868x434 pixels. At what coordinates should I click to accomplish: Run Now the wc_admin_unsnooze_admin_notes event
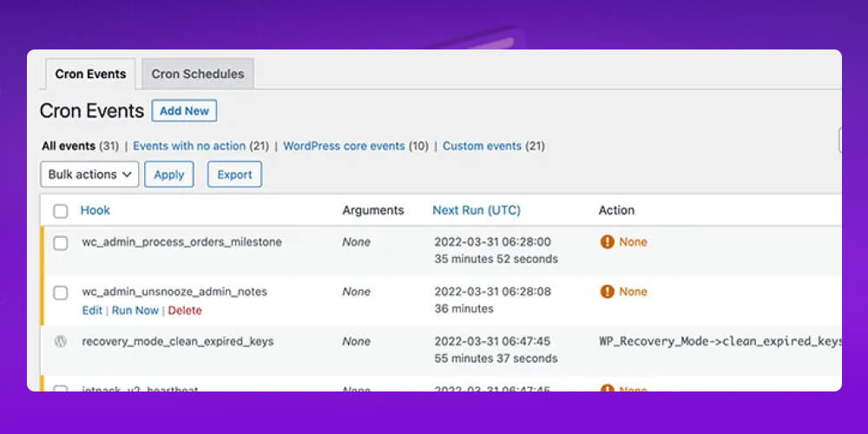[135, 311]
